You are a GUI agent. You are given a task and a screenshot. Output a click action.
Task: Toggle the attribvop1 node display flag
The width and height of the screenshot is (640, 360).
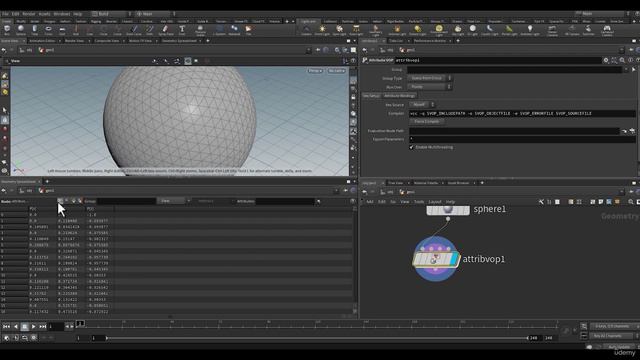[454, 259]
